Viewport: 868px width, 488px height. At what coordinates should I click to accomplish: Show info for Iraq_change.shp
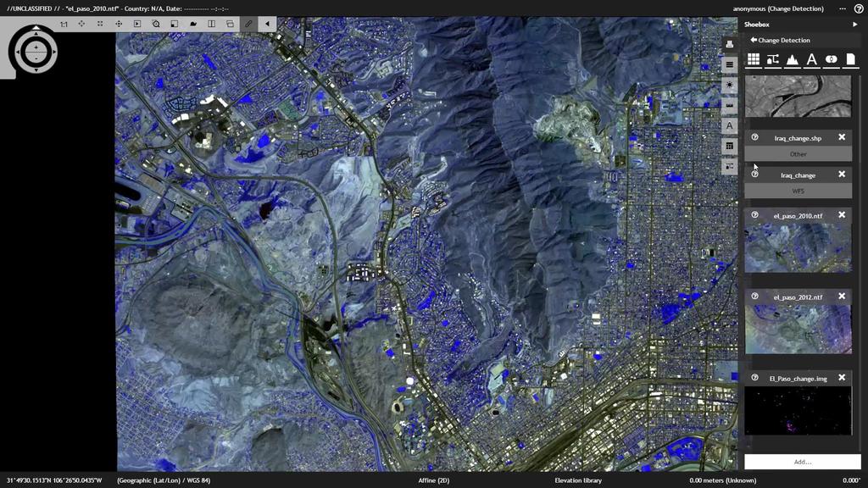pyautogui.click(x=754, y=137)
